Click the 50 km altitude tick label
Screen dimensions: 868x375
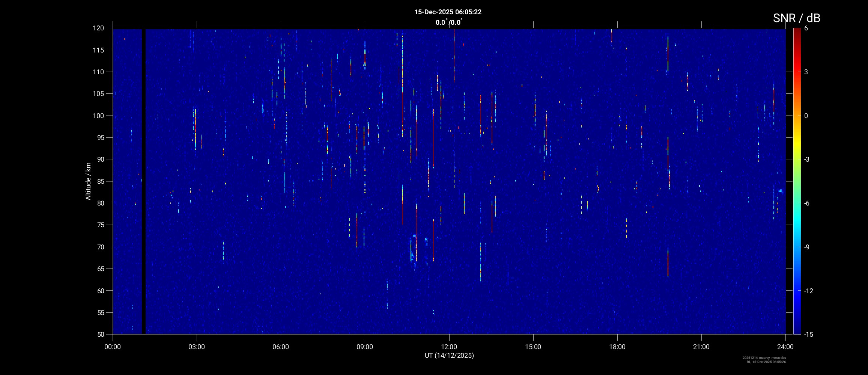tap(99, 334)
